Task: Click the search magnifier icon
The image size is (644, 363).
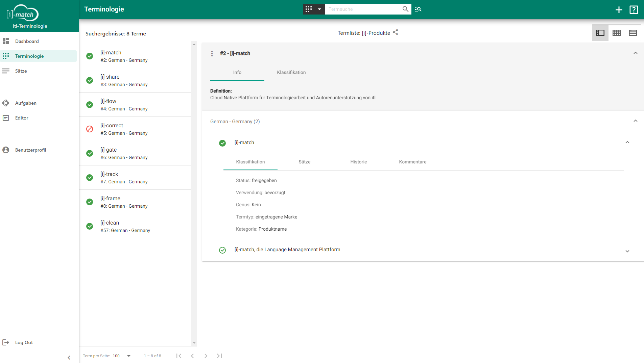Action: click(x=405, y=9)
